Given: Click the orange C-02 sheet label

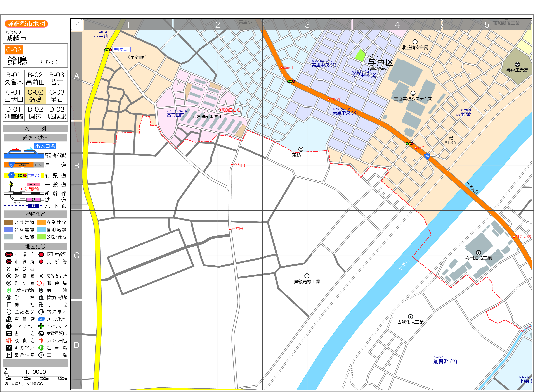Looking at the screenshot, I should [x=14, y=50].
